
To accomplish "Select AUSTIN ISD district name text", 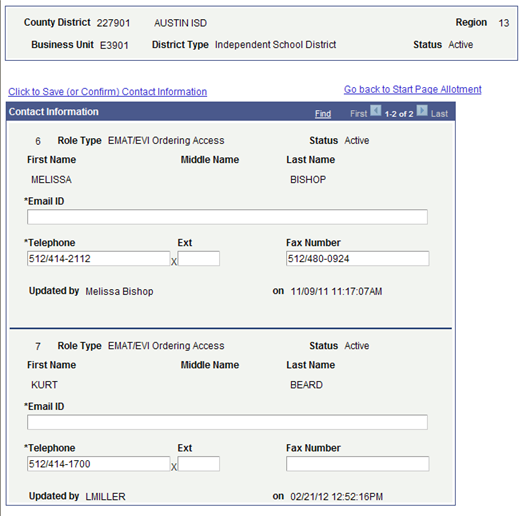I will 180,23.
